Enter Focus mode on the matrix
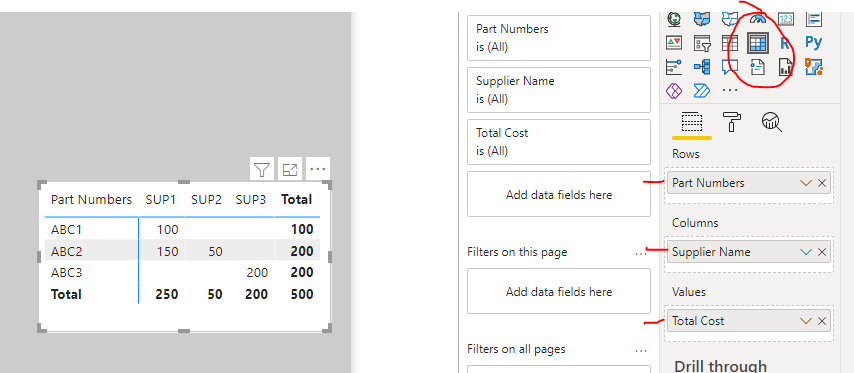 coord(290,170)
